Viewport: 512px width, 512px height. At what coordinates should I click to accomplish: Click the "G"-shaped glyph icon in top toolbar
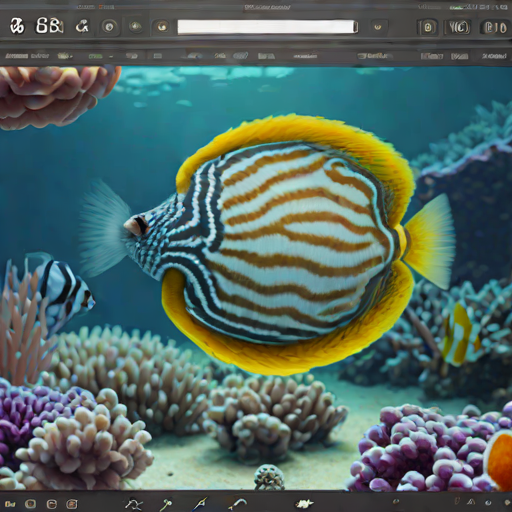pos(82,26)
